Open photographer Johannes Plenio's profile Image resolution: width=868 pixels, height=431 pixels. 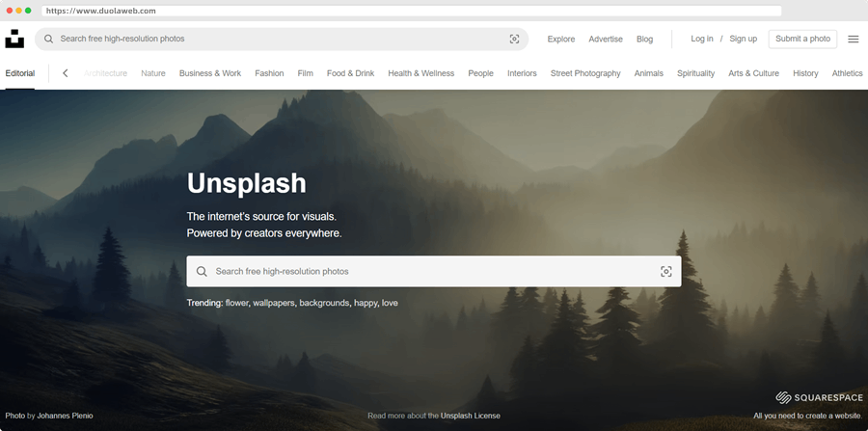coord(65,416)
